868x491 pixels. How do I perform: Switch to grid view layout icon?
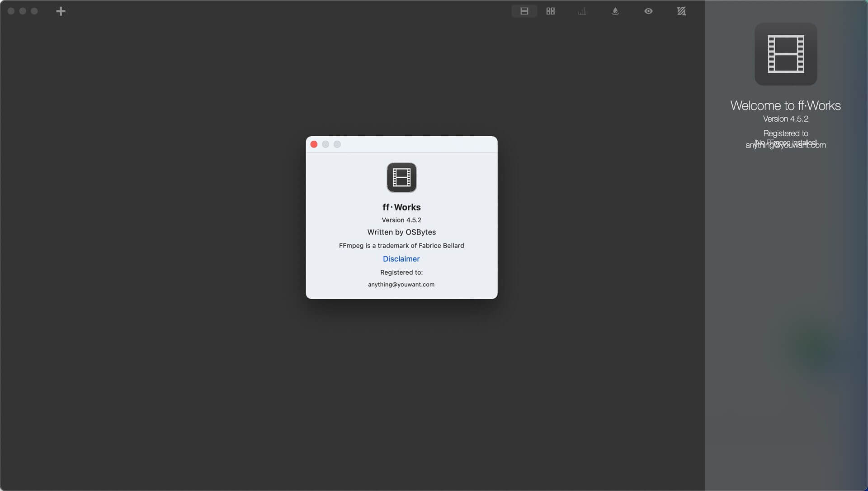(x=550, y=11)
